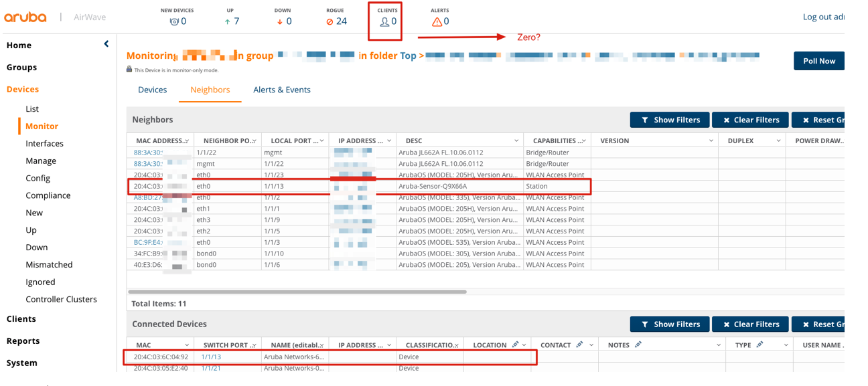Screen dimensions: 868x386
Task: Switch to the Alerts & Events tab
Action: 282,90
